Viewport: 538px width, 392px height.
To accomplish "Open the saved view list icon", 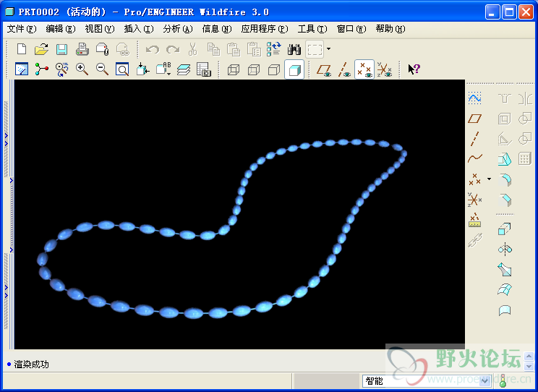I will click(163, 69).
